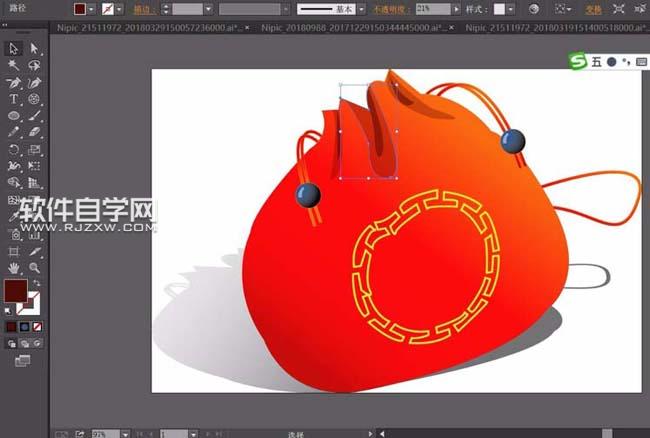
Task: Select the Magic Wand tool
Action: click(14, 65)
